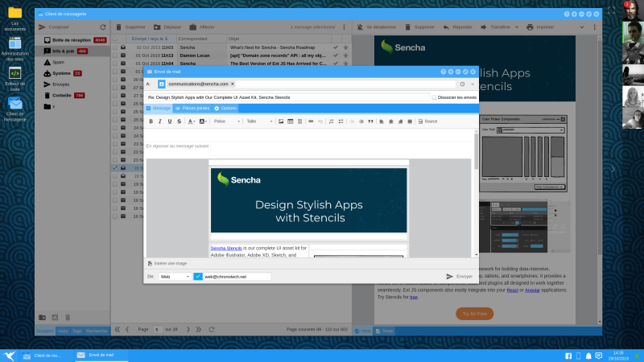Open the contacts picker next to A: field
This screenshot has height=362, width=644.
pyautogui.click(x=162, y=84)
